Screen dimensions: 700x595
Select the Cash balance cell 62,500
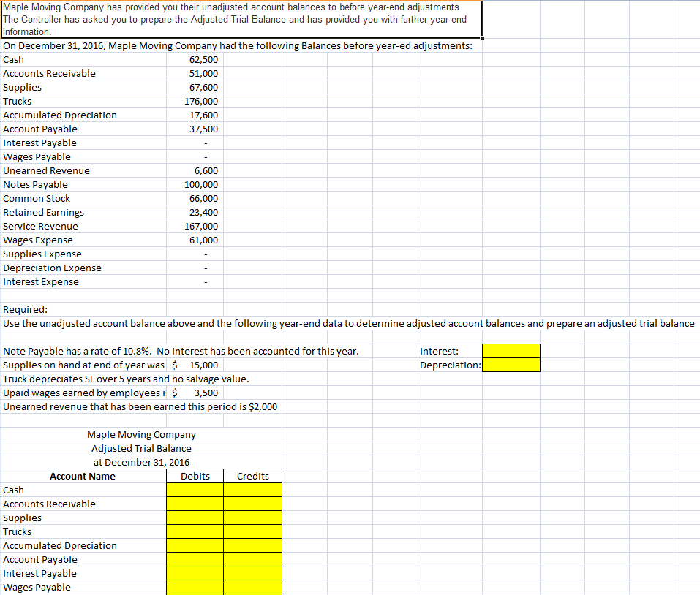[x=195, y=60]
